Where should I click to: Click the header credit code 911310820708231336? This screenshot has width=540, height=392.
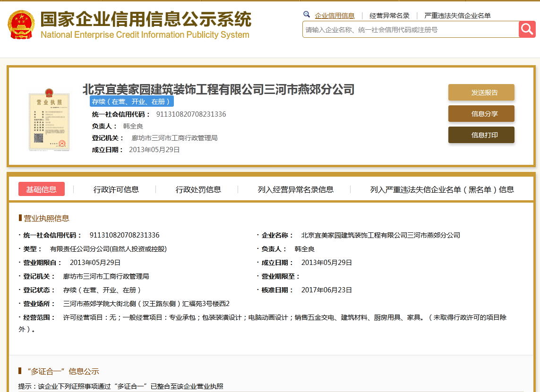pos(191,114)
